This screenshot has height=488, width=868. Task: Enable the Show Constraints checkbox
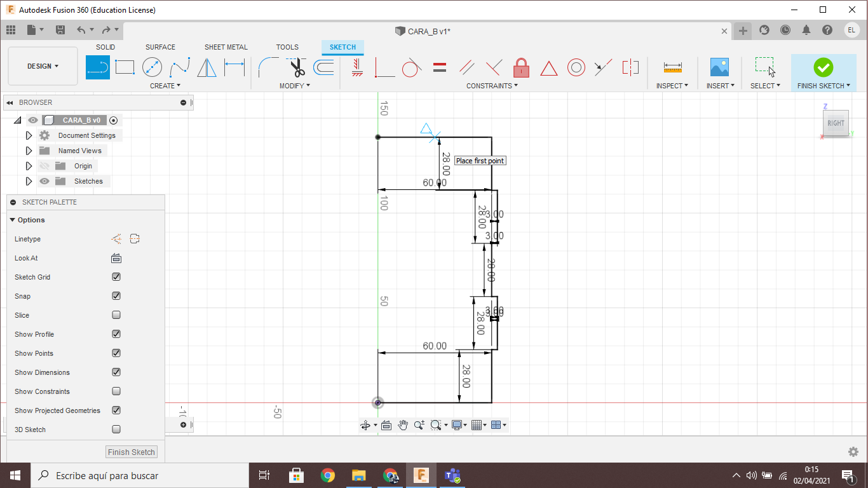pyautogui.click(x=116, y=391)
